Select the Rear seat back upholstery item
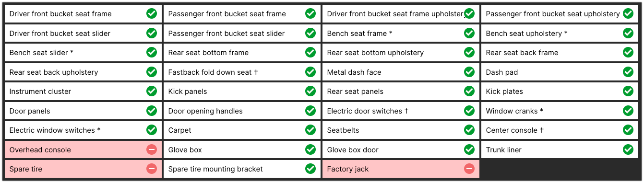The image size is (644, 183). coord(83,72)
